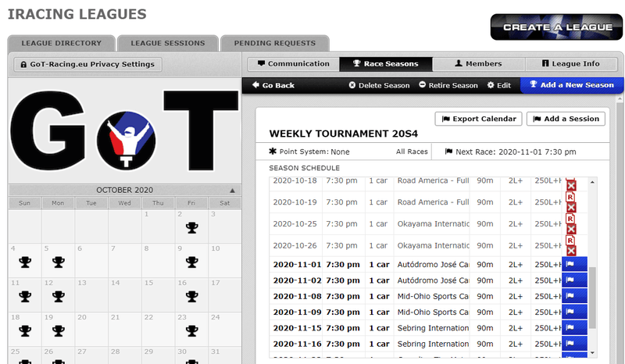625x364 pixels.
Task: Delete the 2020-10-25 session with red X
Action: point(571,229)
